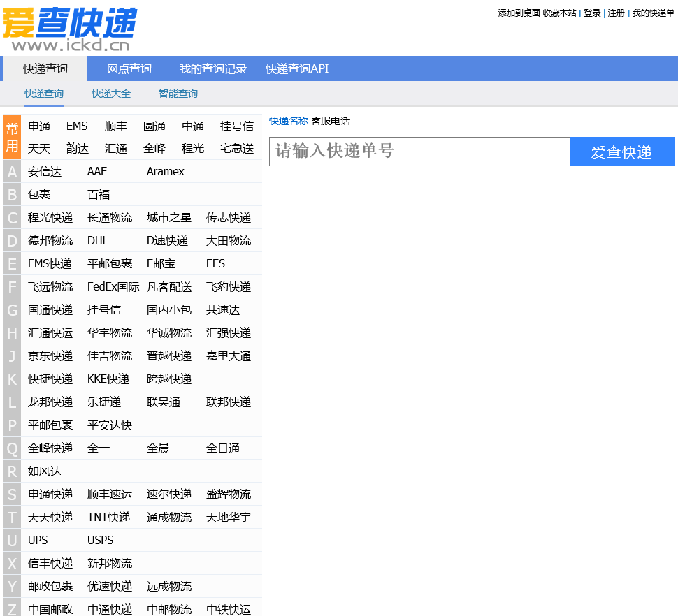Select Aramex courier
Viewport: 678px width, 616px height.
point(166,172)
